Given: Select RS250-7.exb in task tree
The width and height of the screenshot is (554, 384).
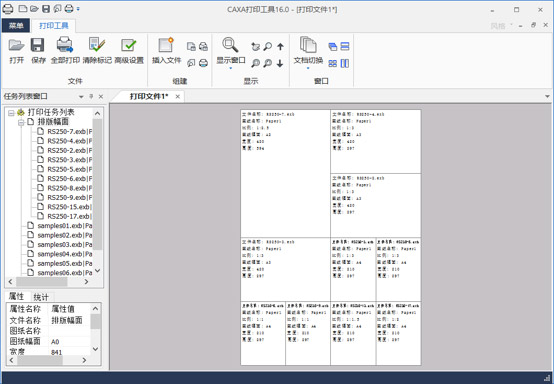Looking at the screenshot, I should coord(65,131).
